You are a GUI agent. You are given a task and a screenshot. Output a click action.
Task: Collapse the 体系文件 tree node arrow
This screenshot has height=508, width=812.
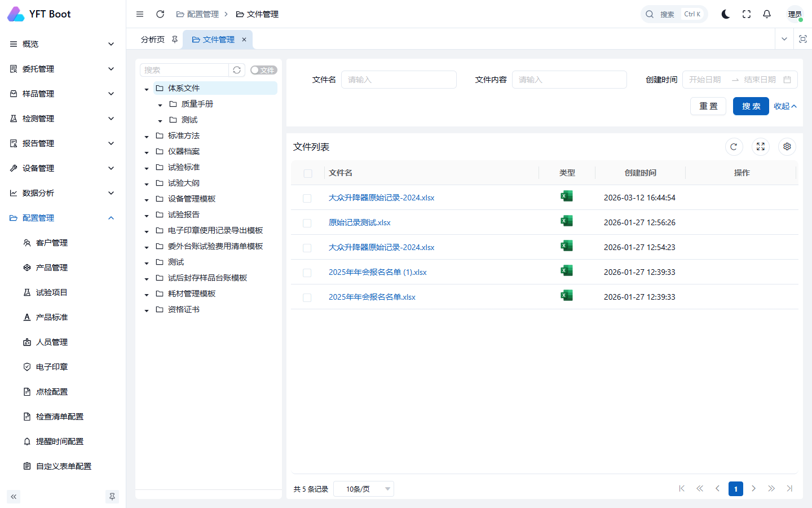point(147,89)
